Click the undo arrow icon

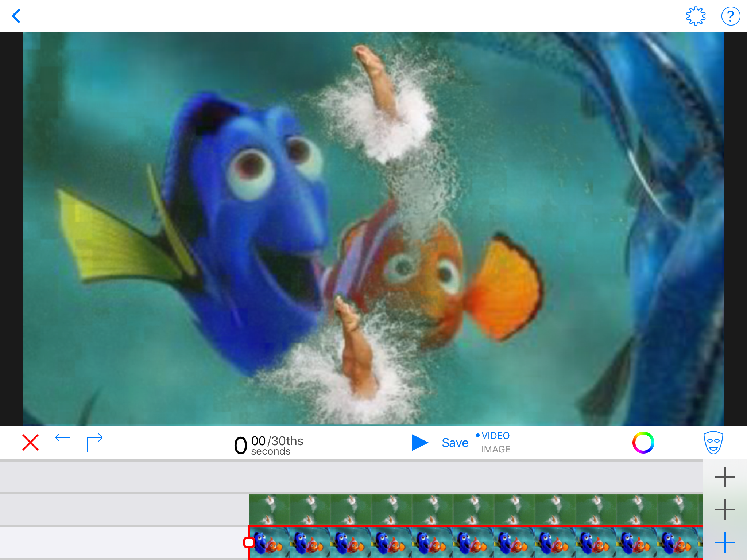(x=63, y=443)
